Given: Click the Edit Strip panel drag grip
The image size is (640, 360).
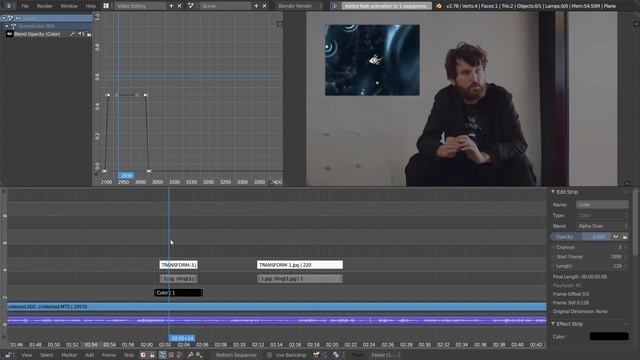Looking at the screenshot, I should click(627, 192).
